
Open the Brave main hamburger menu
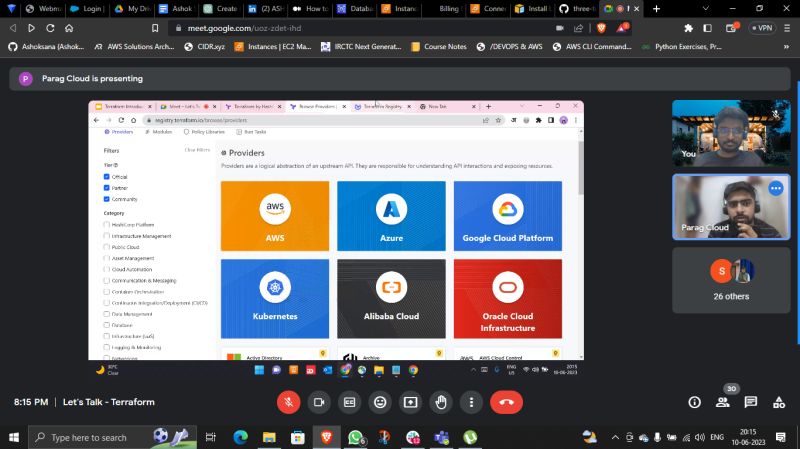click(x=788, y=28)
